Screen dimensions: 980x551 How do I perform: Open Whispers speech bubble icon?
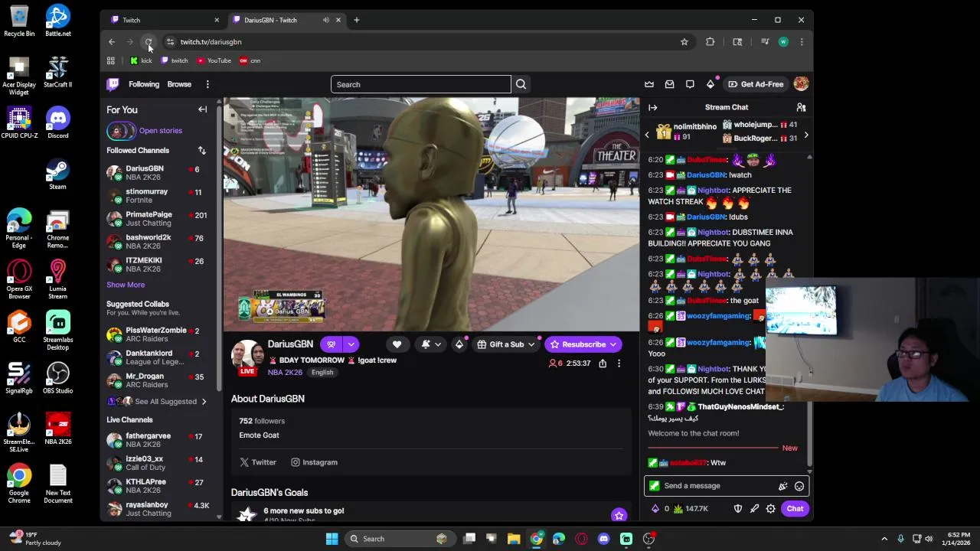[x=690, y=84]
